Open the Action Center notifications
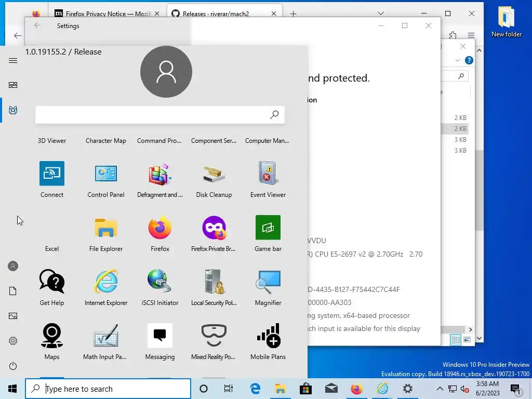532x399 pixels. (515, 390)
